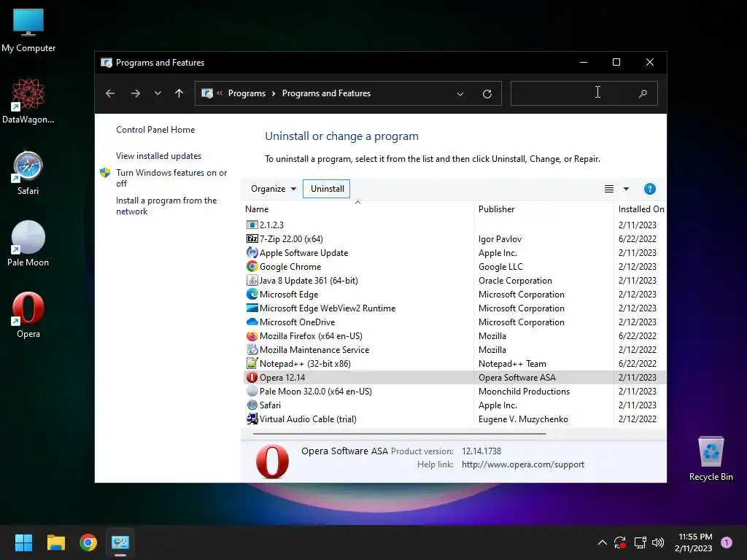
Task: Click the 7-Zip list icon
Action: (x=252, y=238)
